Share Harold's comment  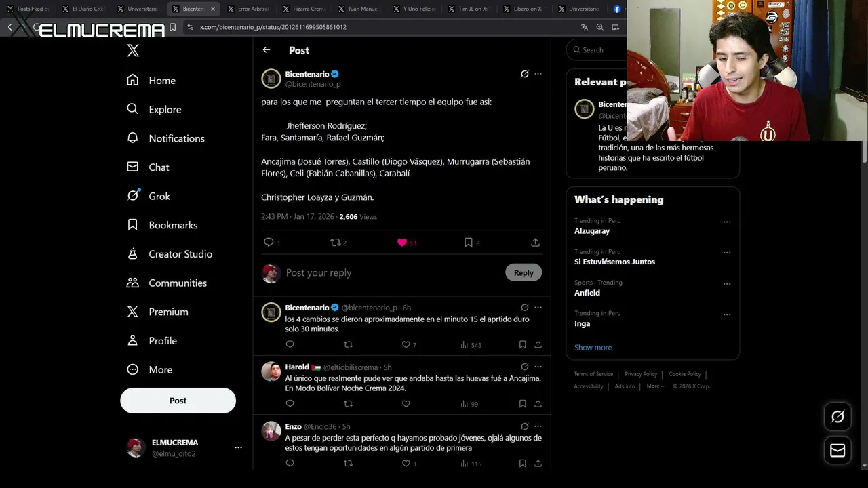click(538, 404)
